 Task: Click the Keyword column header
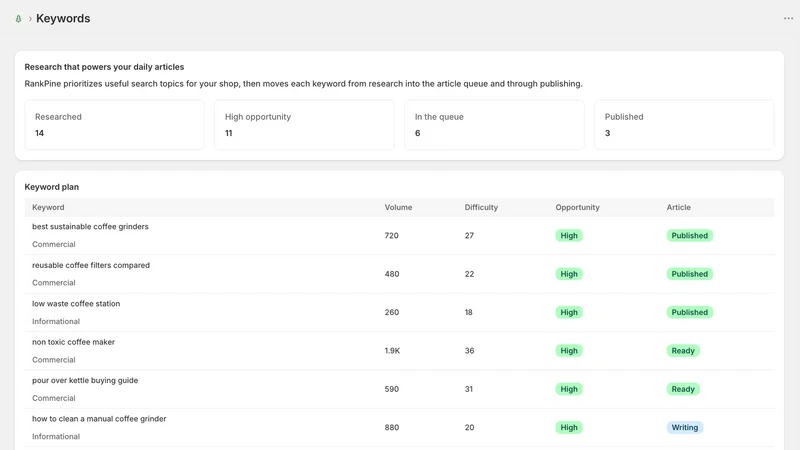tap(48, 207)
